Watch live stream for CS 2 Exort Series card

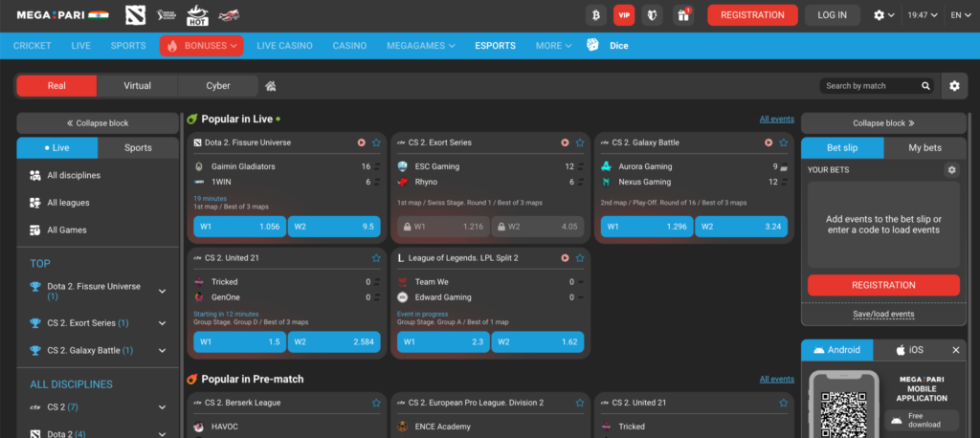[565, 142]
